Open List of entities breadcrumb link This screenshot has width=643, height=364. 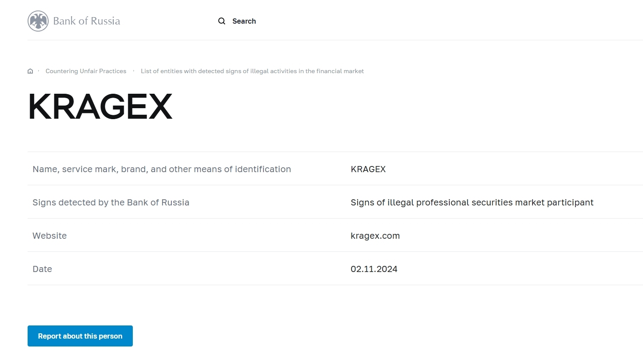pyautogui.click(x=252, y=71)
